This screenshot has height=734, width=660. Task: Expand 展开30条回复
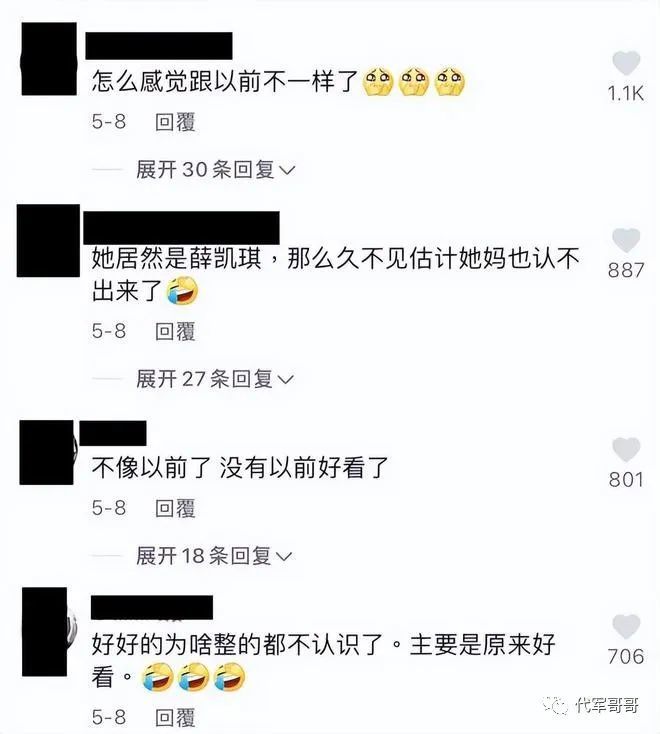pos(215,169)
